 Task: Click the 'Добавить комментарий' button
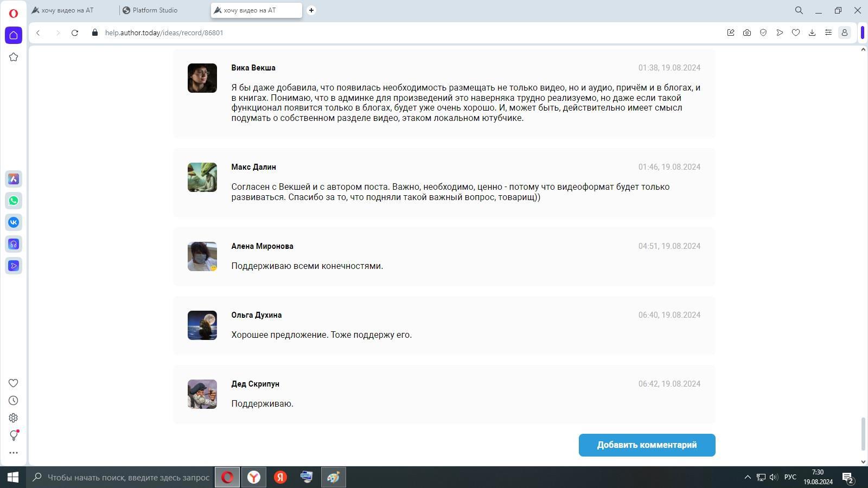tap(647, 445)
